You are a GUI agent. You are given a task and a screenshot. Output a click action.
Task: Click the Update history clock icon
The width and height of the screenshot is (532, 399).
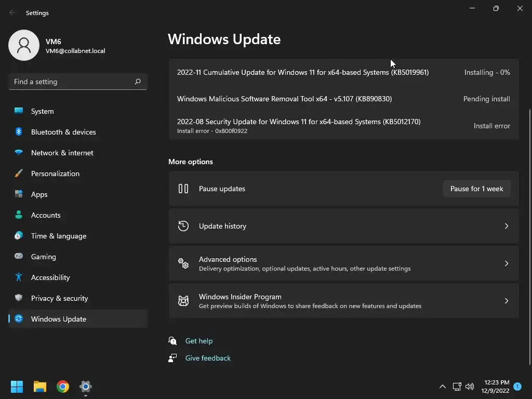point(183,226)
